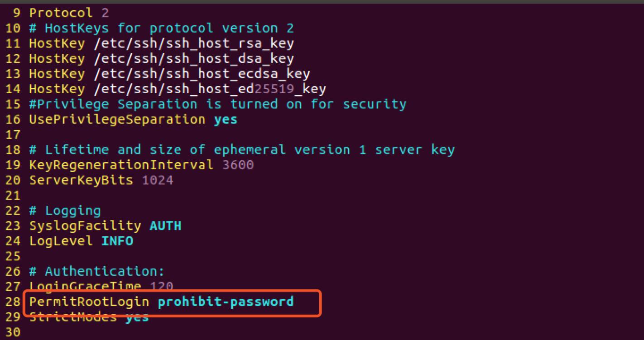Viewport: 644px width, 340px height.
Task: Click the ssh_host_rsa_key HostKey path
Action: [194, 43]
